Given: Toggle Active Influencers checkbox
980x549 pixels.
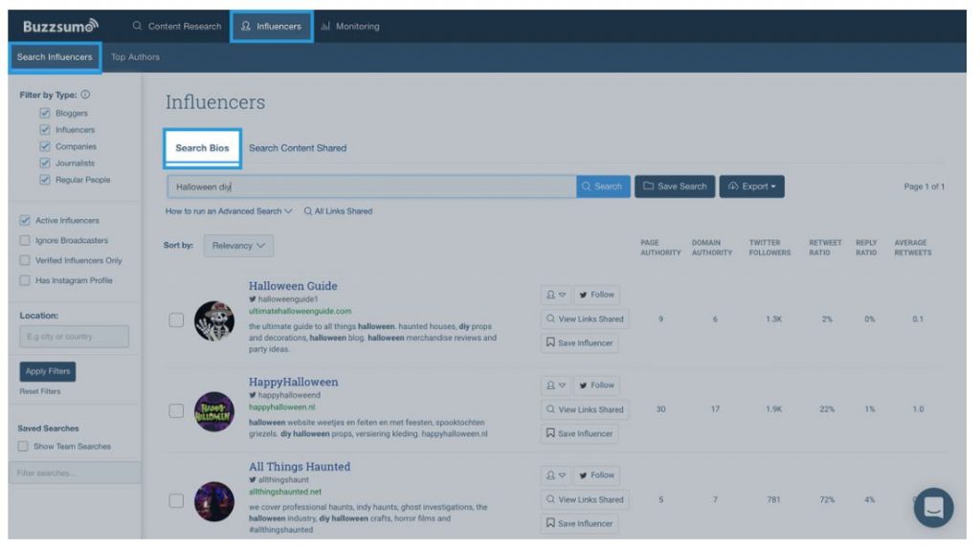Looking at the screenshot, I should (24, 221).
